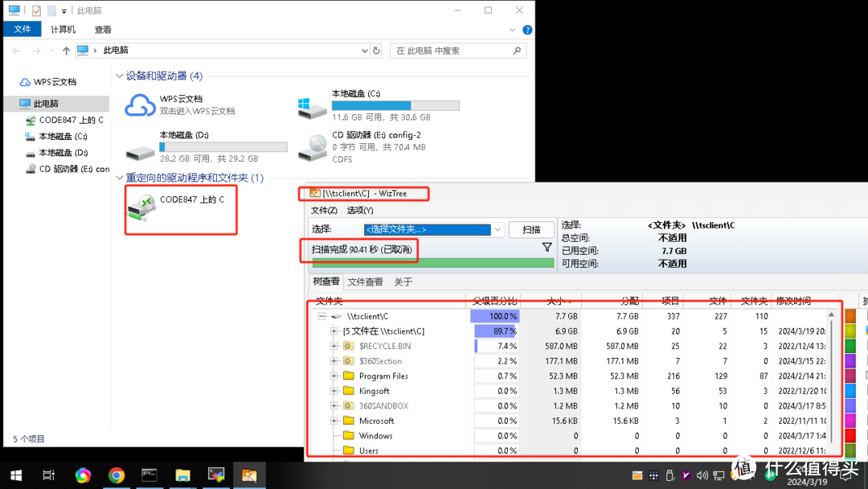The height and width of the screenshot is (489, 868).
Task: Expand the 360SANDBOX folder node
Action: click(x=334, y=405)
